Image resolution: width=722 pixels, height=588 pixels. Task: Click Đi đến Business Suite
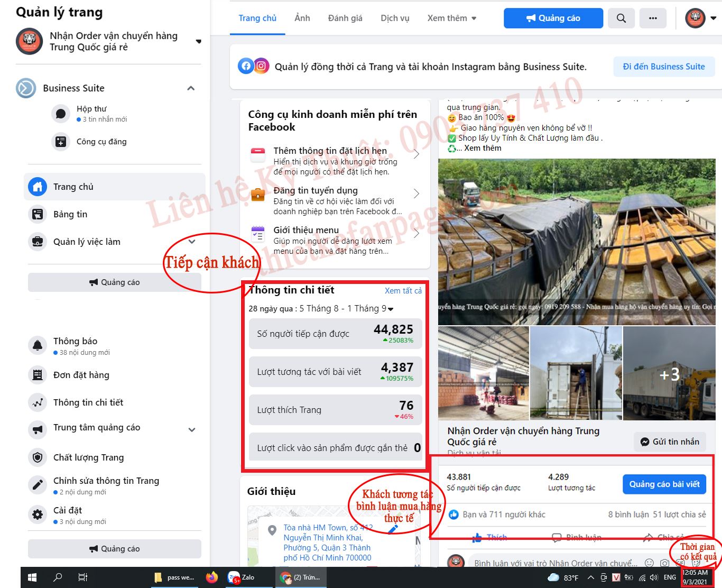coord(664,67)
